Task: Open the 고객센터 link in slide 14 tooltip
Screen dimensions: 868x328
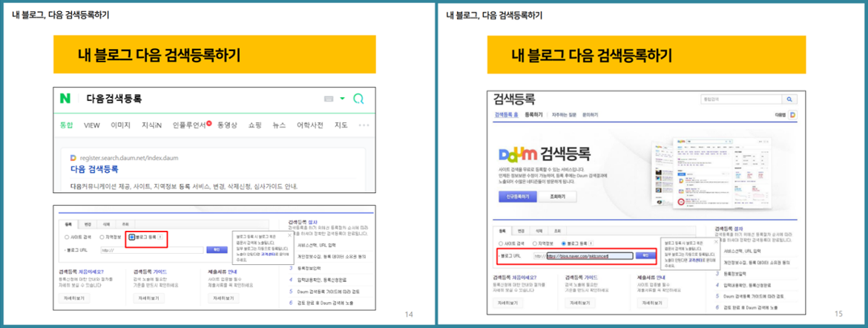Action: (x=269, y=254)
